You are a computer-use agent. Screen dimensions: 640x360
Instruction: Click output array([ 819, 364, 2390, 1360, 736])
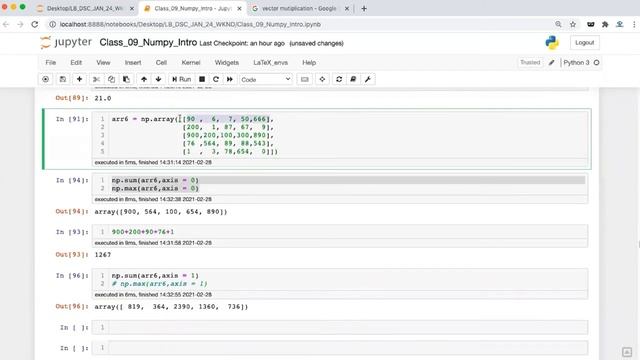pos(171,307)
